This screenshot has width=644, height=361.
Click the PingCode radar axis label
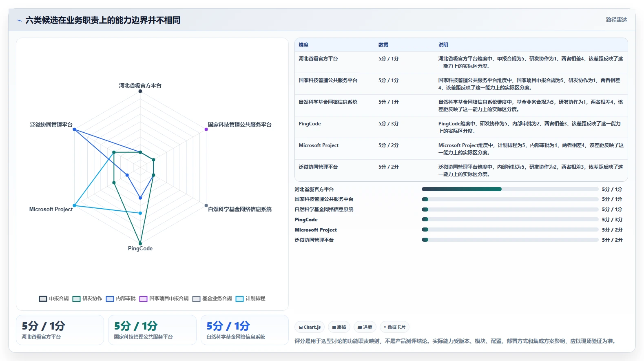[140, 248]
